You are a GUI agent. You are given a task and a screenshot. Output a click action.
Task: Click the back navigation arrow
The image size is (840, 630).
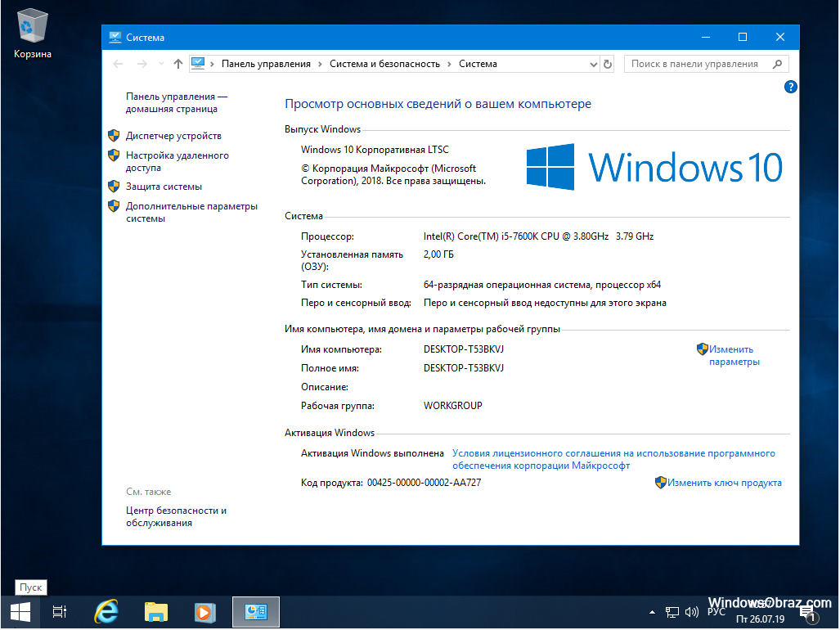point(118,64)
